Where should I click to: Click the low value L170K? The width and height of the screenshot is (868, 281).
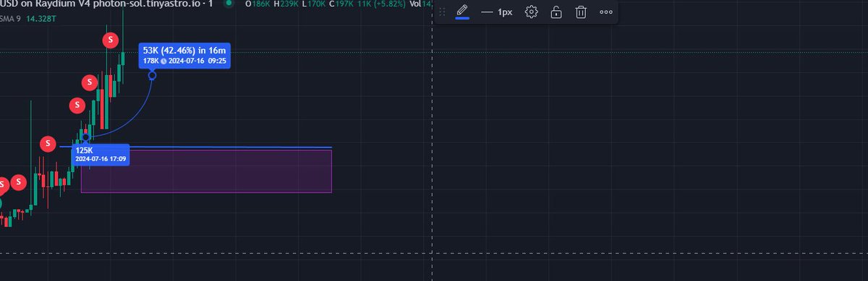click(x=313, y=4)
